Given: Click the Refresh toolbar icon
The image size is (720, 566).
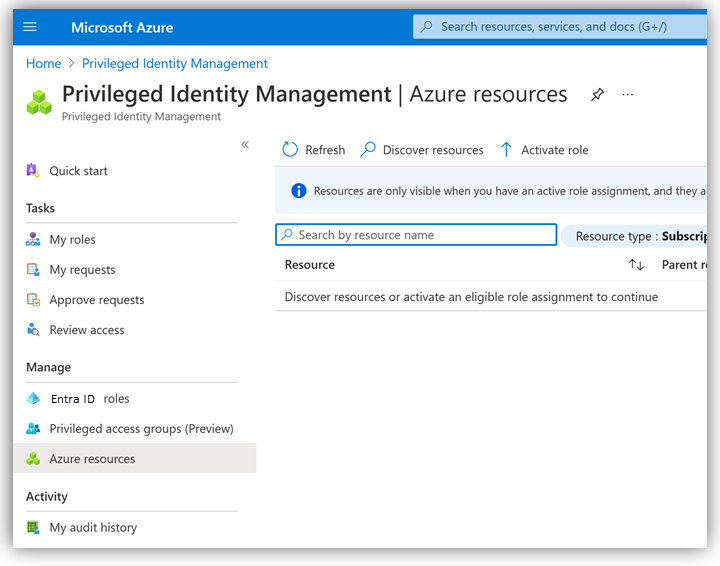Looking at the screenshot, I should coord(290,150).
